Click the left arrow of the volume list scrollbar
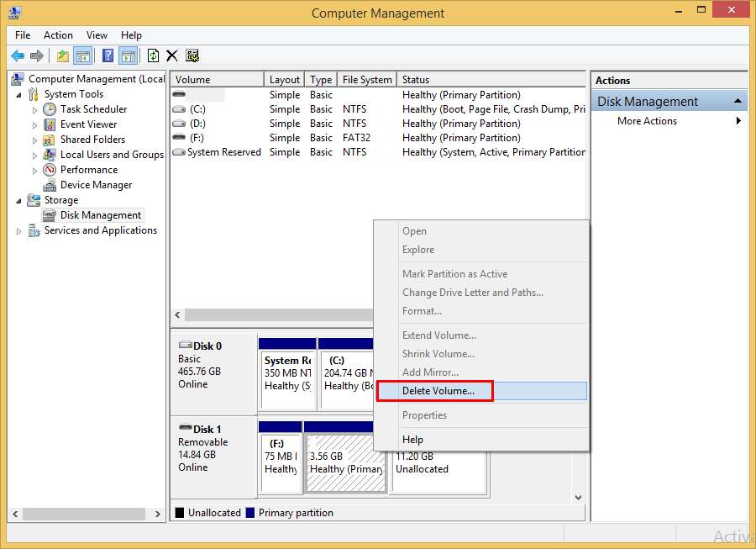Screen dimensions: 756x549 point(178,315)
